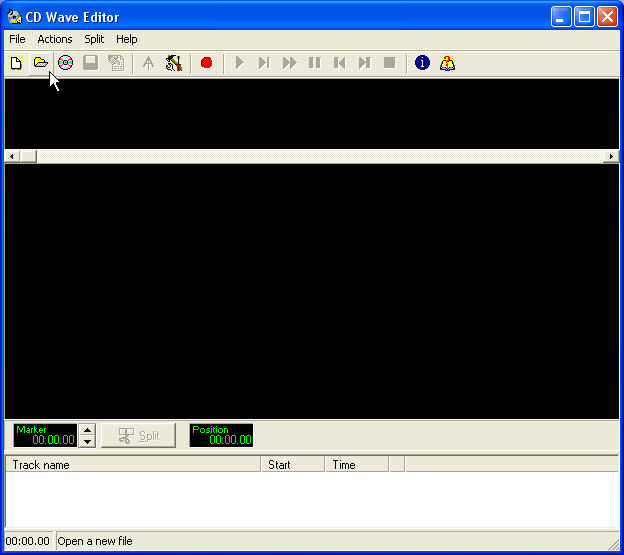Click the CD disc toolbar icon
The height and width of the screenshot is (555, 624).
[x=66, y=63]
